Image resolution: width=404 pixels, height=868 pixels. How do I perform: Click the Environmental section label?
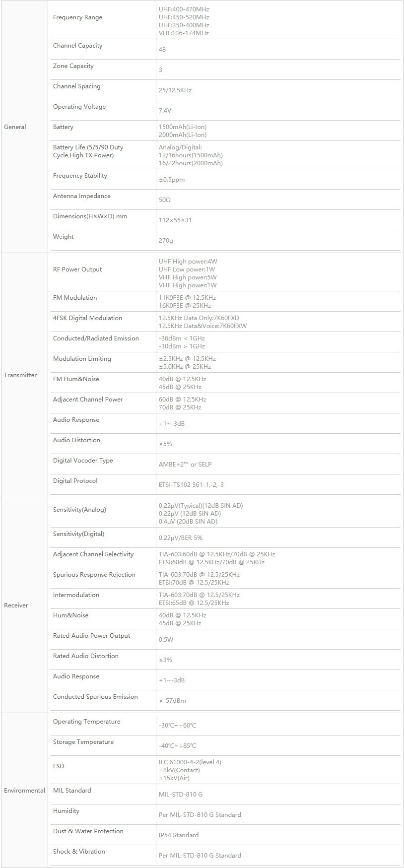point(24,791)
